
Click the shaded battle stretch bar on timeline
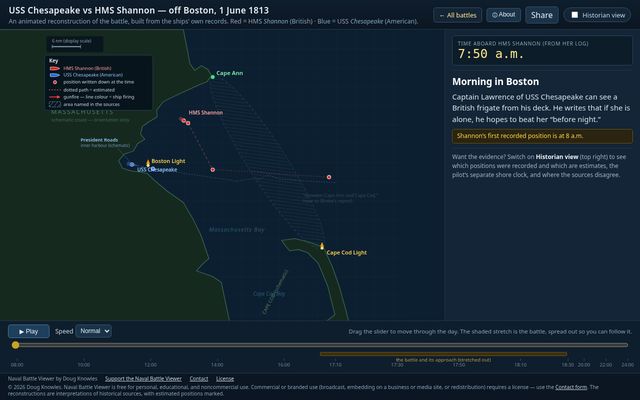tap(443, 354)
